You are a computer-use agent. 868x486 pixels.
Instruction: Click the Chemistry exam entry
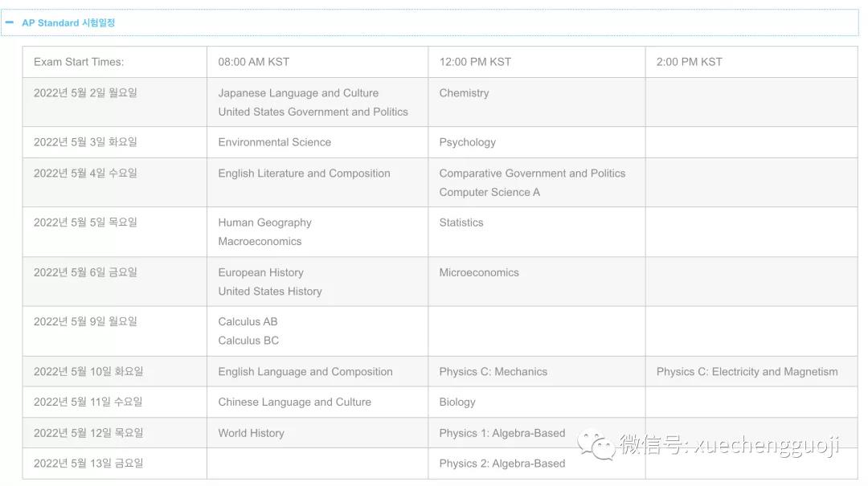click(x=464, y=93)
